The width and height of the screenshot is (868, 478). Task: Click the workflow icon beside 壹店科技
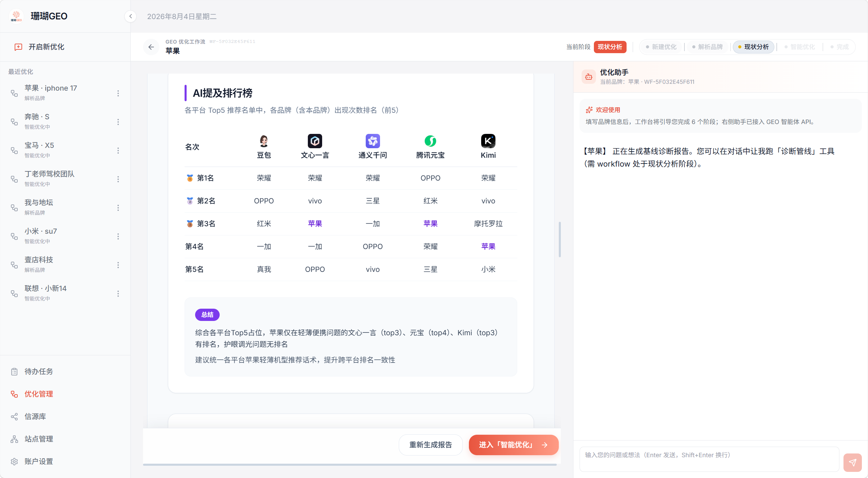click(14, 265)
